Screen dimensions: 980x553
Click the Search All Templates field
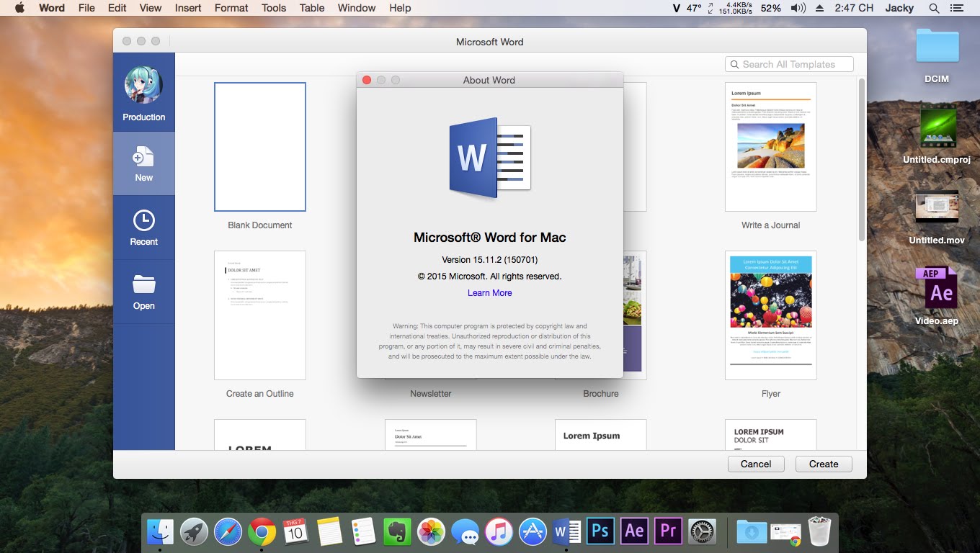coord(789,64)
